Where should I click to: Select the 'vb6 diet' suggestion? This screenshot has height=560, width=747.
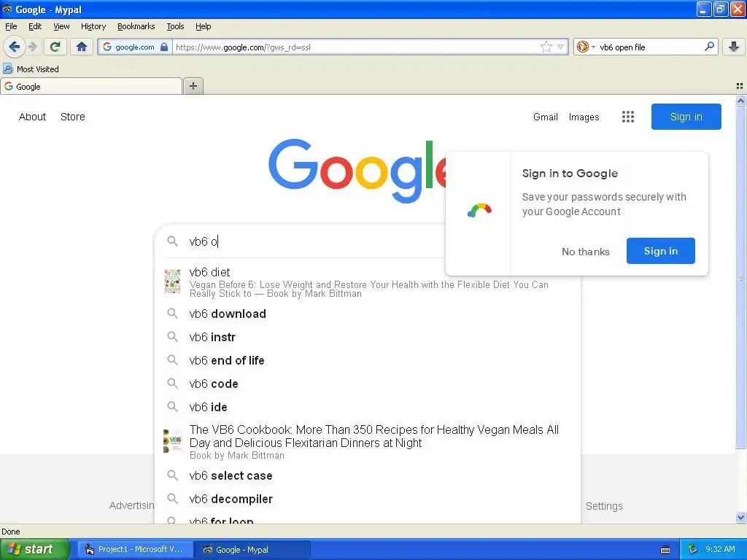(x=368, y=283)
